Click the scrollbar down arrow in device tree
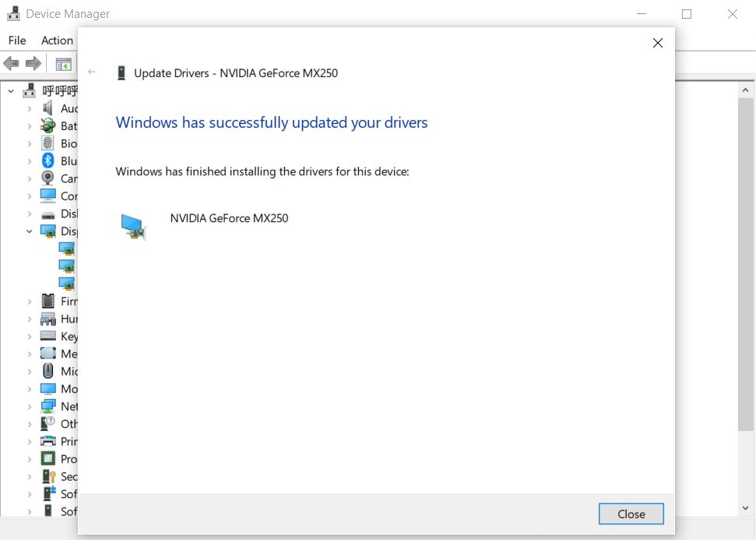The width and height of the screenshot is (756, 540). coord(745,508)
